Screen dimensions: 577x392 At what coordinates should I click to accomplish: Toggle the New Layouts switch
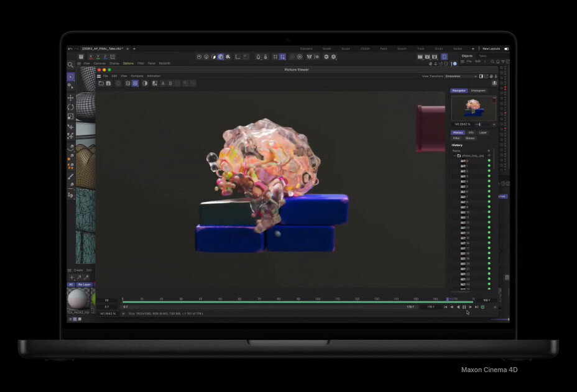pyautogui.click(x=507, y=48)
